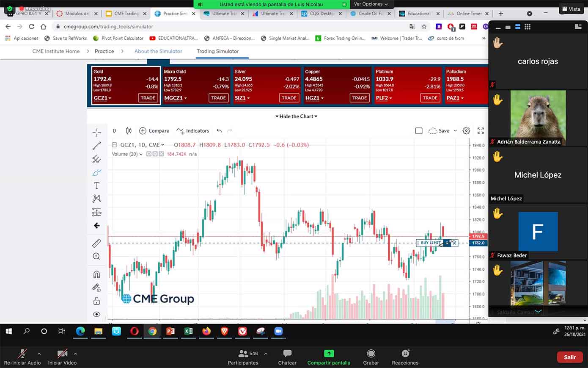Open the Pivot Point Calculator bookmark
Viewport: 588px width, 368px height.
pyautogui.click(x=118, y=38)
